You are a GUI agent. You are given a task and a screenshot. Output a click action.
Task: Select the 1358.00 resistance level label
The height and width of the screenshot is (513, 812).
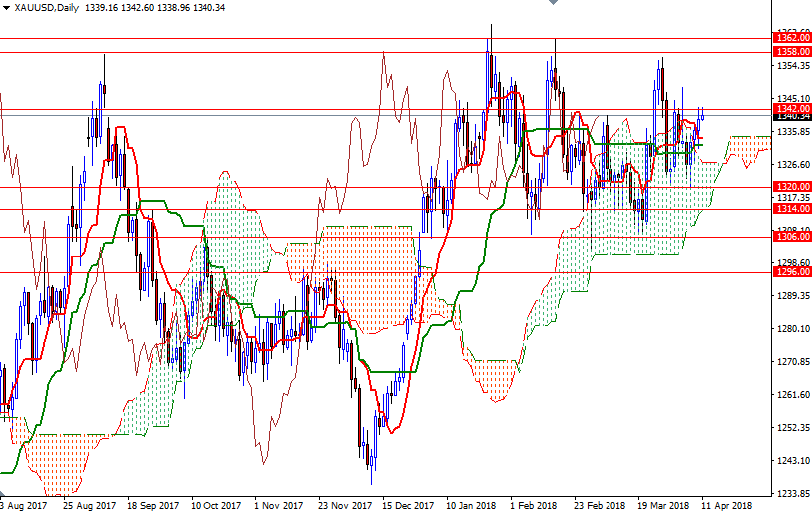pyautogui.click(x=791, y=51)
